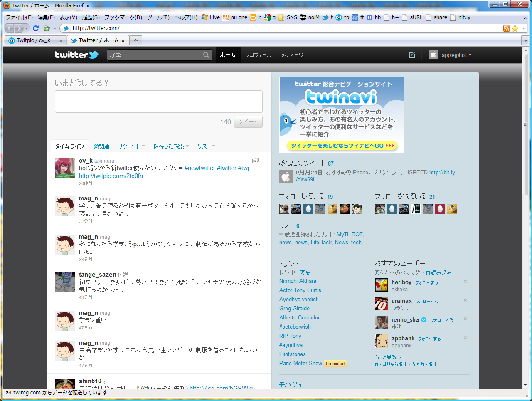
Task: Click cv_k profile avatar in timeline
Action: click(x=65, y=168)
